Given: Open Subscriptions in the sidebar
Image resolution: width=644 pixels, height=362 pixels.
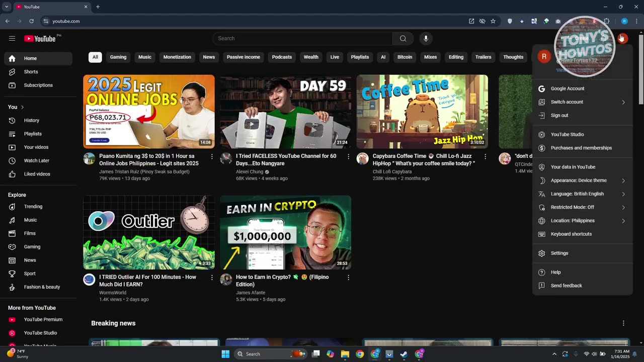Looking at the screenshot, I should pos(38,85).
